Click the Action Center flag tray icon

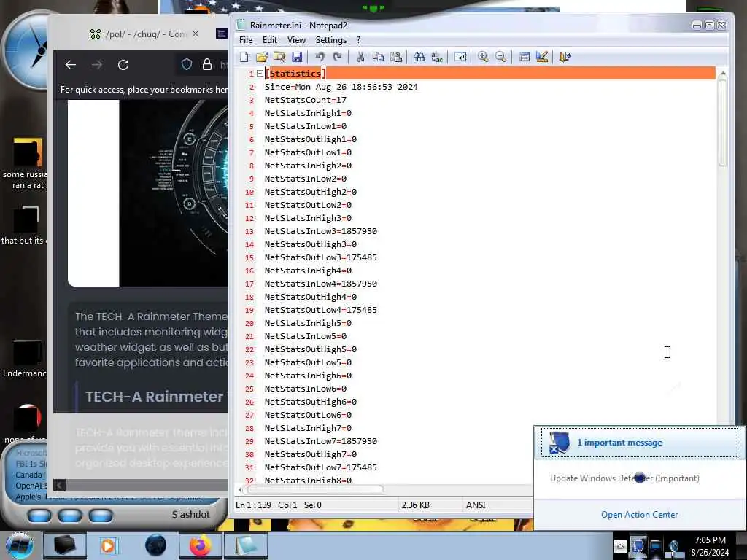638,546
